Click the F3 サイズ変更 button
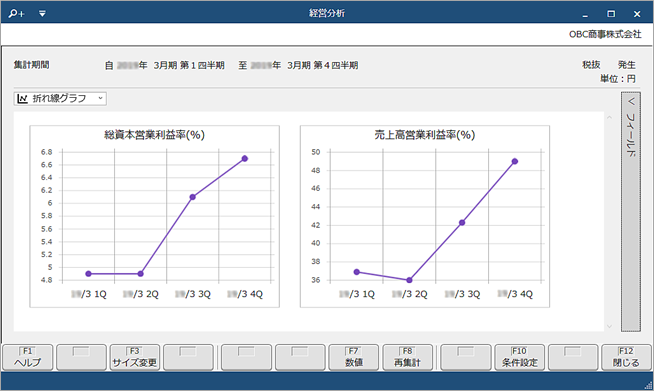The image size is (654, 391). (x=134, y=357)
